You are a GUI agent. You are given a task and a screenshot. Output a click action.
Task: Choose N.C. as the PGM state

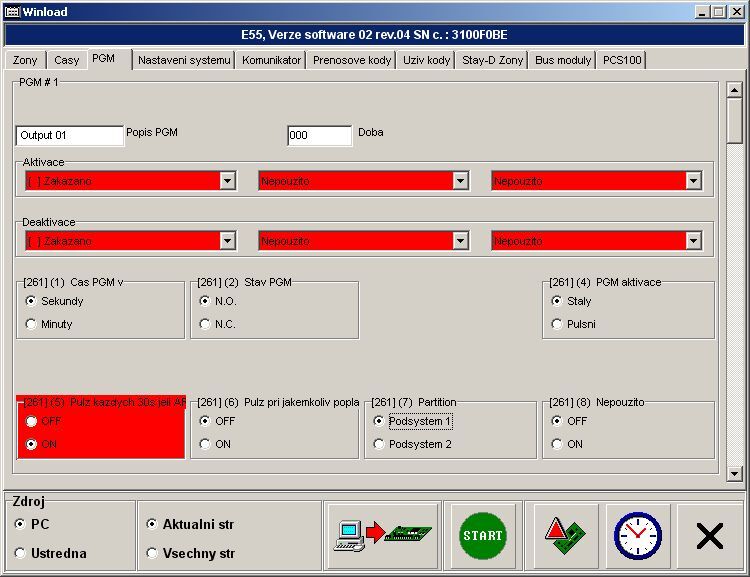[x=206, y=324]
